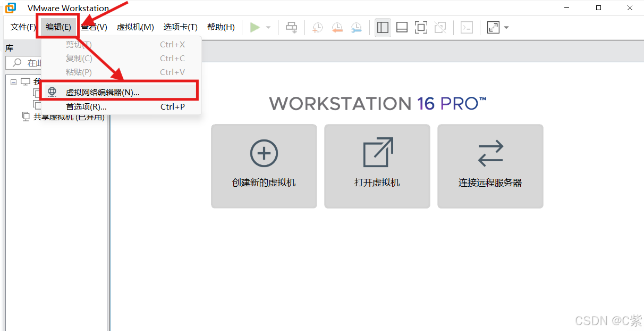
Task: Select 虚拟网络编辑器(N)... menu entry
Action: coord(120,92)
